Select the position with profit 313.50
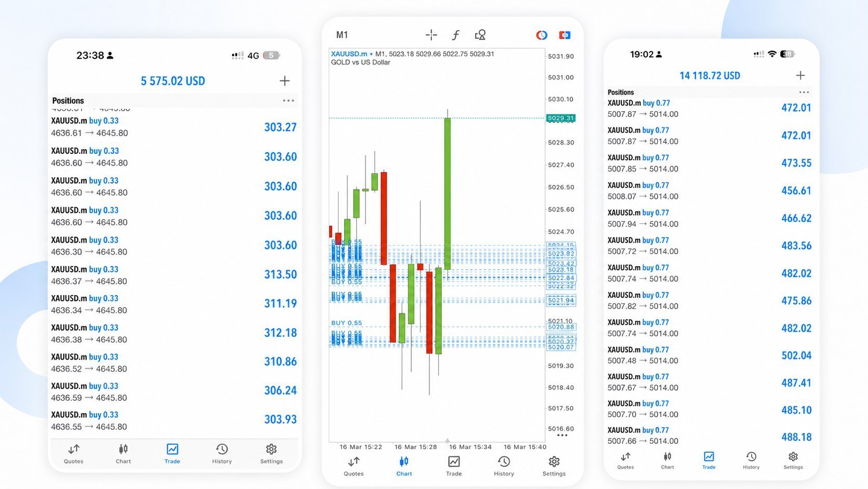 (x=174, y=275)
